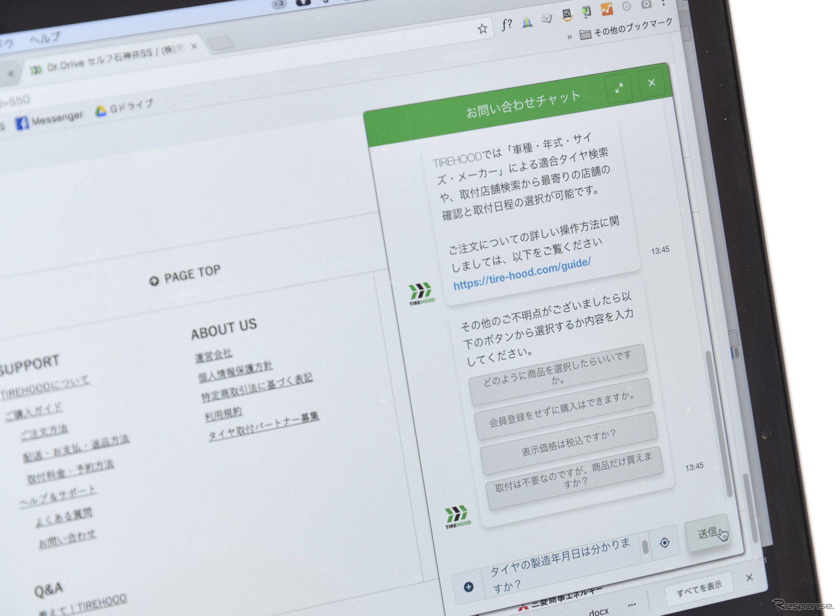The width and height of the screenshot is (840, 616).
Task: Click the 送信 send button
Action: click(708, 532)
